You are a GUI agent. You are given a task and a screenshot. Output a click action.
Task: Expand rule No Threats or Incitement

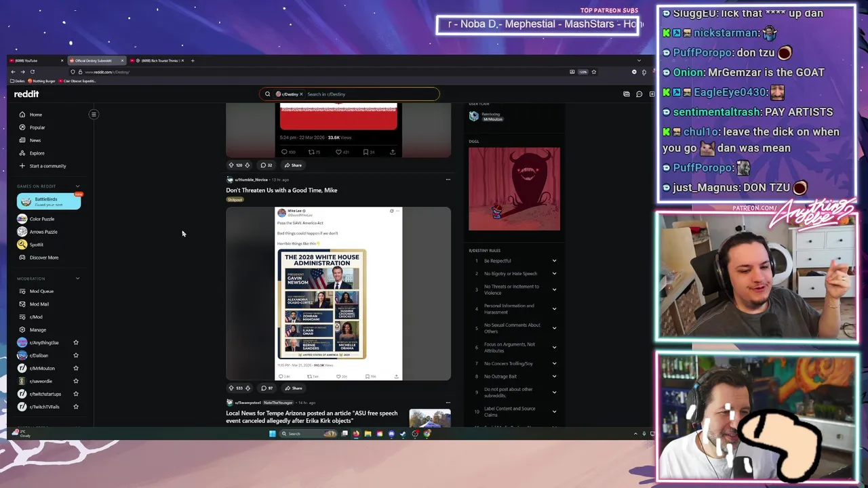click(554, 290)
